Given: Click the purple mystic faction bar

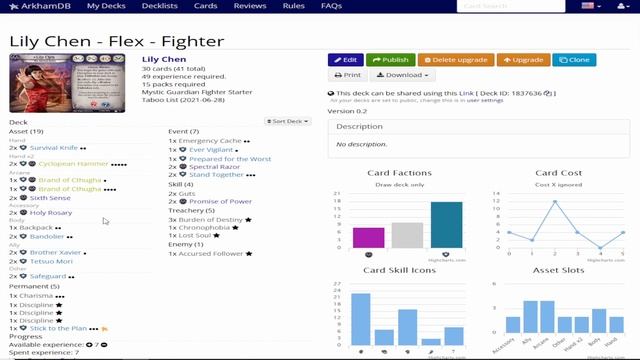Looking at the screenshot, I should [369, 238].
